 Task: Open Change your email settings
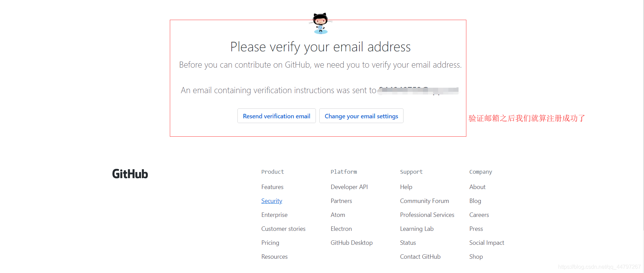point(361,116)
